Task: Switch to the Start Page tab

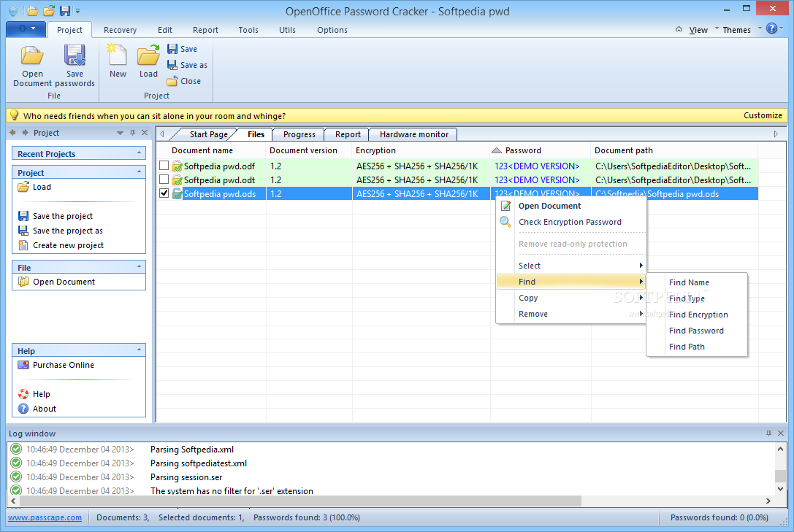Action: (x=209, y=134)
